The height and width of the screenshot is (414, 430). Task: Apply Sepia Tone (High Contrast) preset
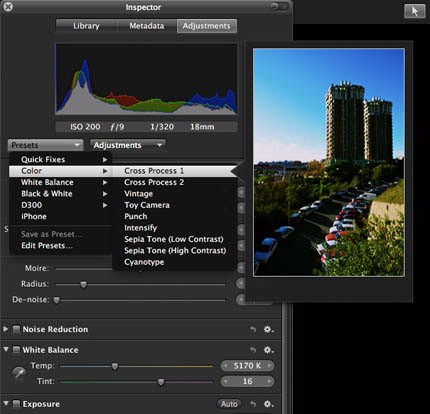point(174,250)
